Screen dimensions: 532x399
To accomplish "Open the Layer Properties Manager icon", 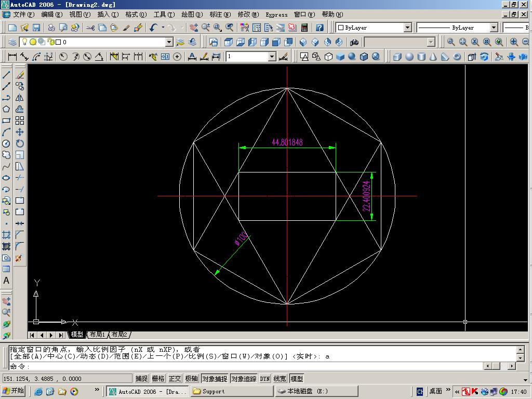I will click(x=12, y=42).
